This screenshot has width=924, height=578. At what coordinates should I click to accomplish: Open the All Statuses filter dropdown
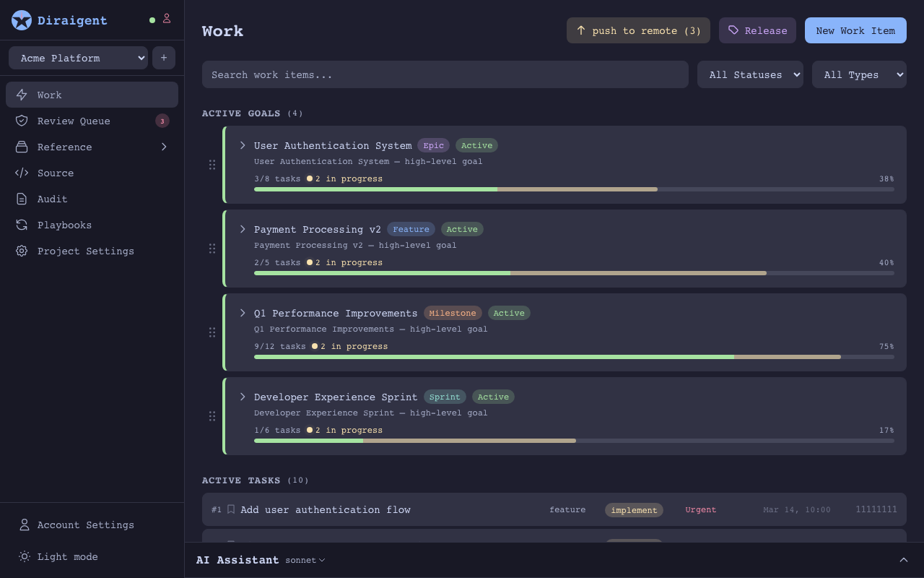(x=750, y=74)
